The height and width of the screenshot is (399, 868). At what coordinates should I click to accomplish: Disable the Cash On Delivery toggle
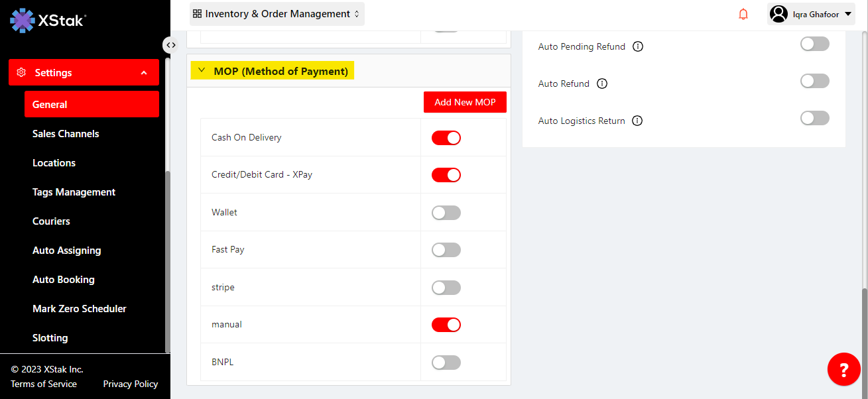(x=446, y=138)
